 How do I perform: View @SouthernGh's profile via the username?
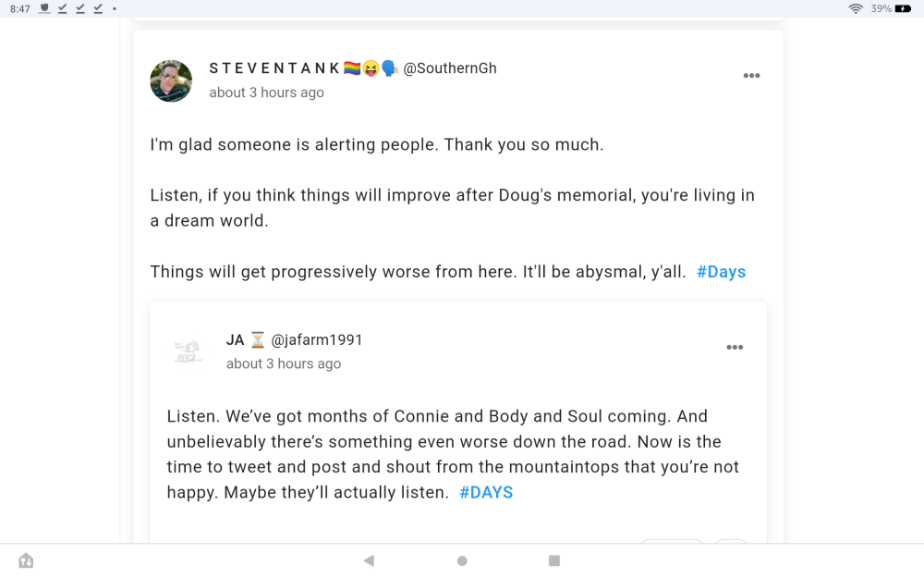point(450,68)
